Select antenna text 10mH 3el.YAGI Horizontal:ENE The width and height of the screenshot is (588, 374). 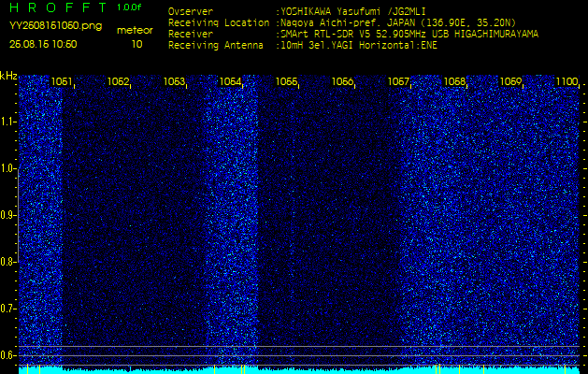click(x=359, y=46)
